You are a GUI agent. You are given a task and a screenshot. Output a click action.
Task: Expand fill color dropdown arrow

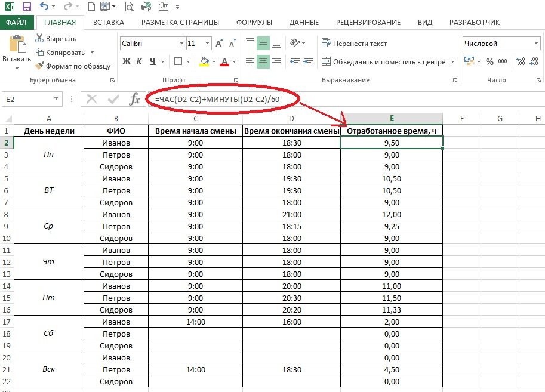[x=214, y=62]
